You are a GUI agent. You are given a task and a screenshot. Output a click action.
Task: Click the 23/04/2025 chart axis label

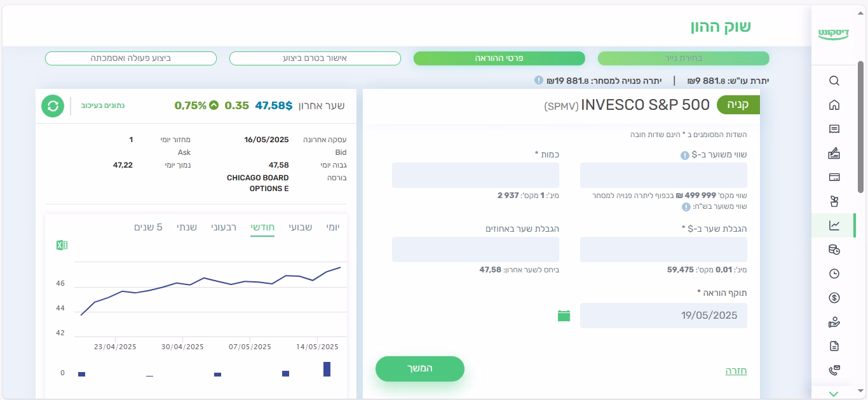[x=115, y=347]
